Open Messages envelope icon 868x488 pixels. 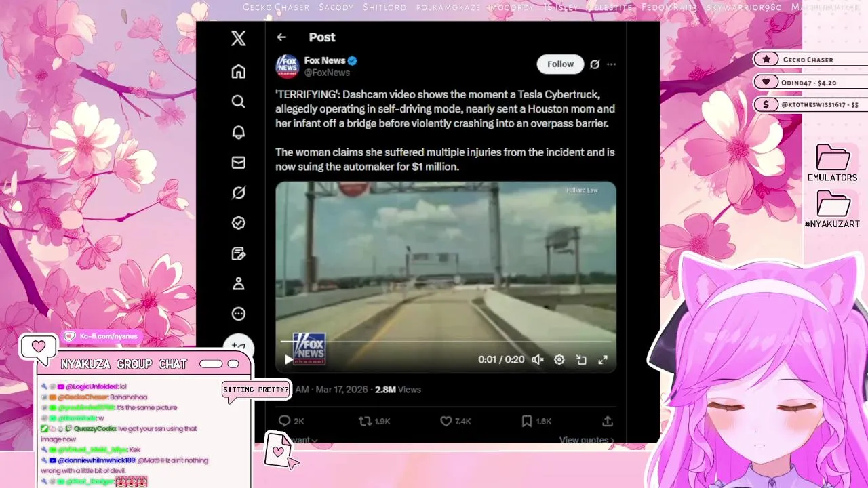(x=238, y=163)
